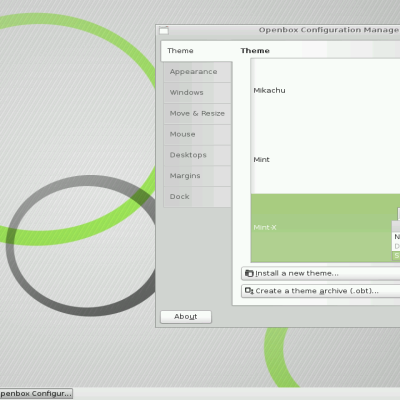Viewport: 400px width, 400px height.
Task: Open the Windows settings tab
Action: 197,93
